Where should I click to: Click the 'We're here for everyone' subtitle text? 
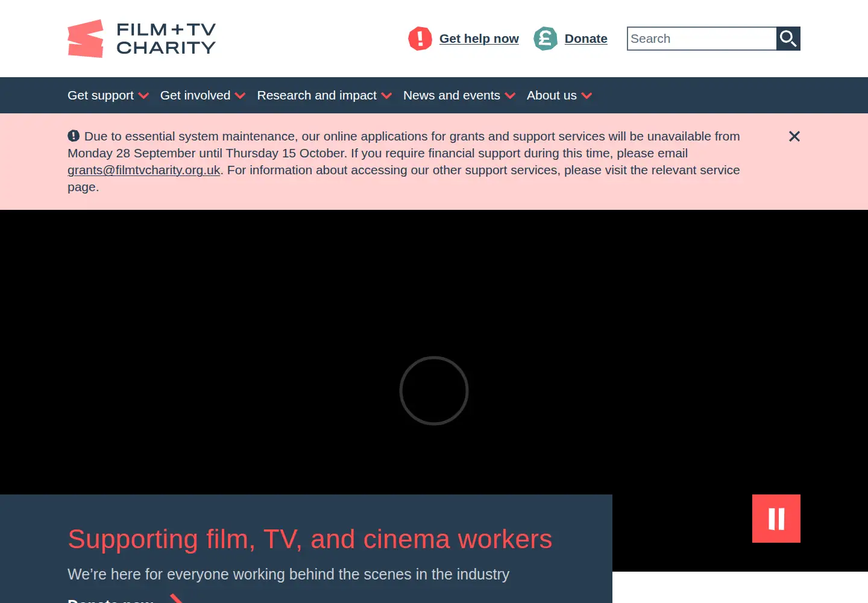(288, 574)
